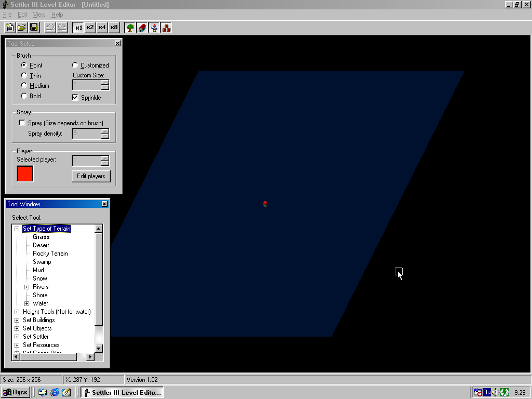Select the Swamp terrain tool

tap(42, 262)
